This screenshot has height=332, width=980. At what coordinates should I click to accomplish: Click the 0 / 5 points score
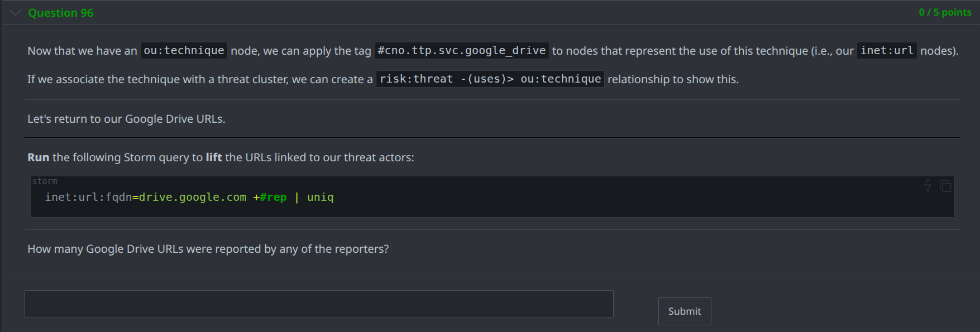pos(945,12)
